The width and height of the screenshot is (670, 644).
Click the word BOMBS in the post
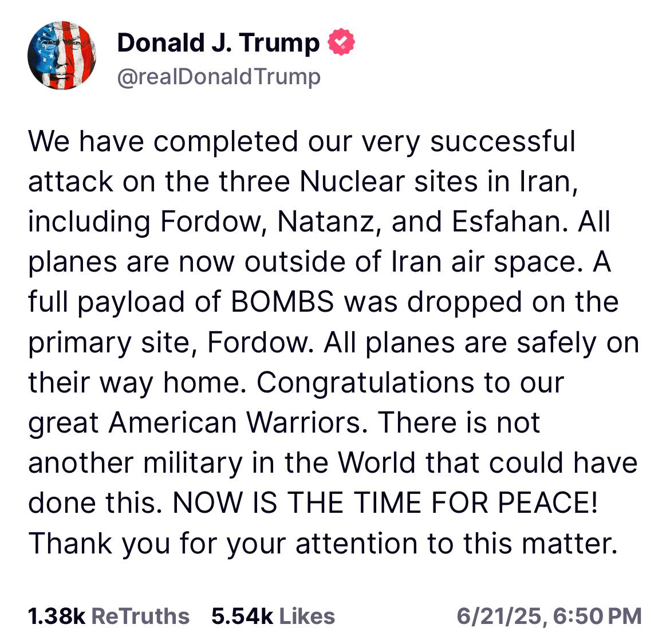pos(282,301)
